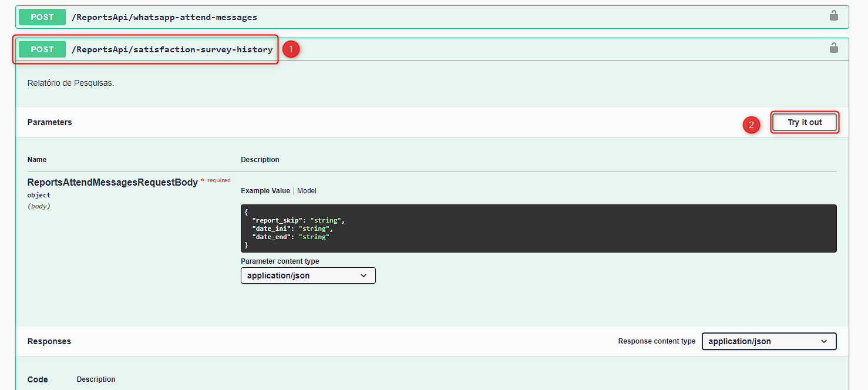Viewport: 868px width, 390px height.
Task: Click the ReportsAttendMessagesRequestBody parameter name
Action: 113,183
